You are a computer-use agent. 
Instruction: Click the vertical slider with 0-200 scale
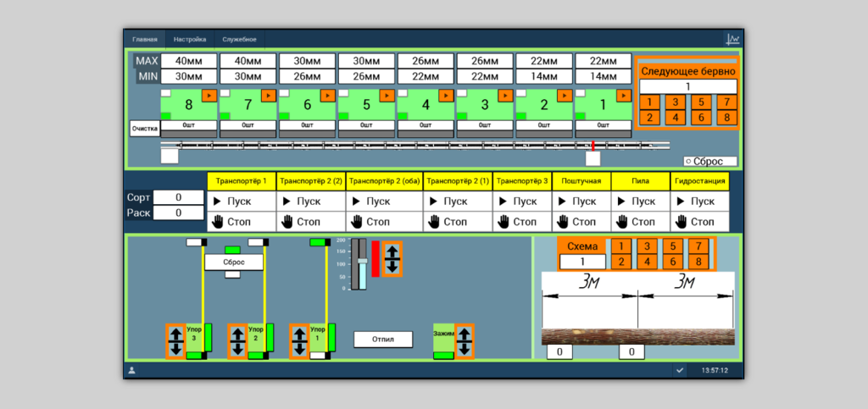pyautogui.click(x=363, y=264)
